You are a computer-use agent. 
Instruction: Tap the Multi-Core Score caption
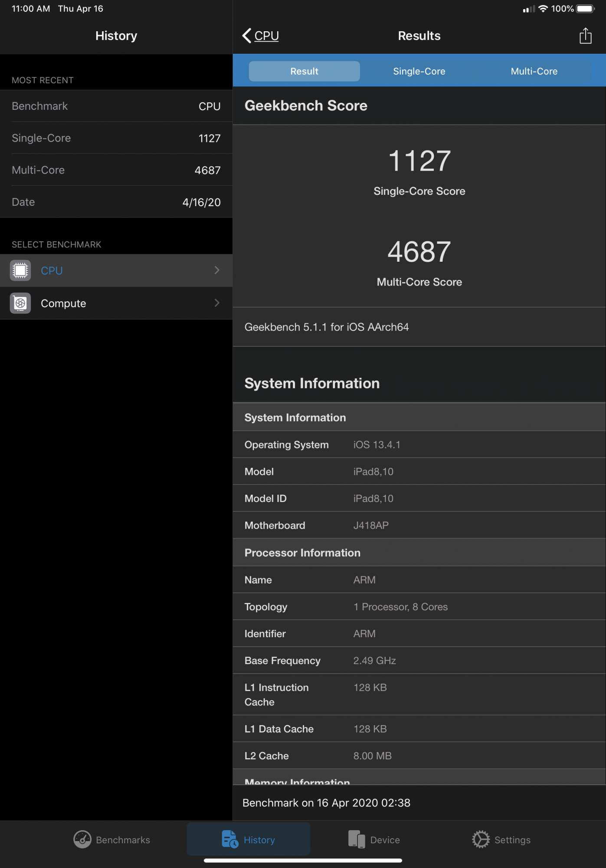[419, 282]
